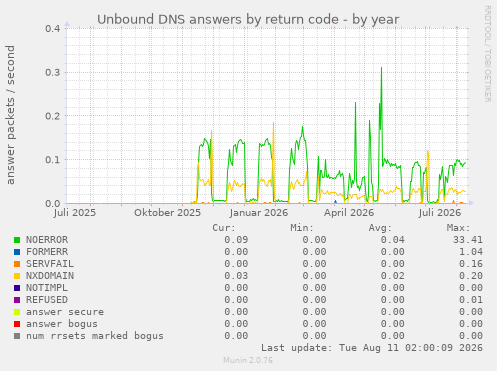This screenshot has width=497, height=371.
Task: Click NXDOMAIN current value 0.03
Action: 236,276
